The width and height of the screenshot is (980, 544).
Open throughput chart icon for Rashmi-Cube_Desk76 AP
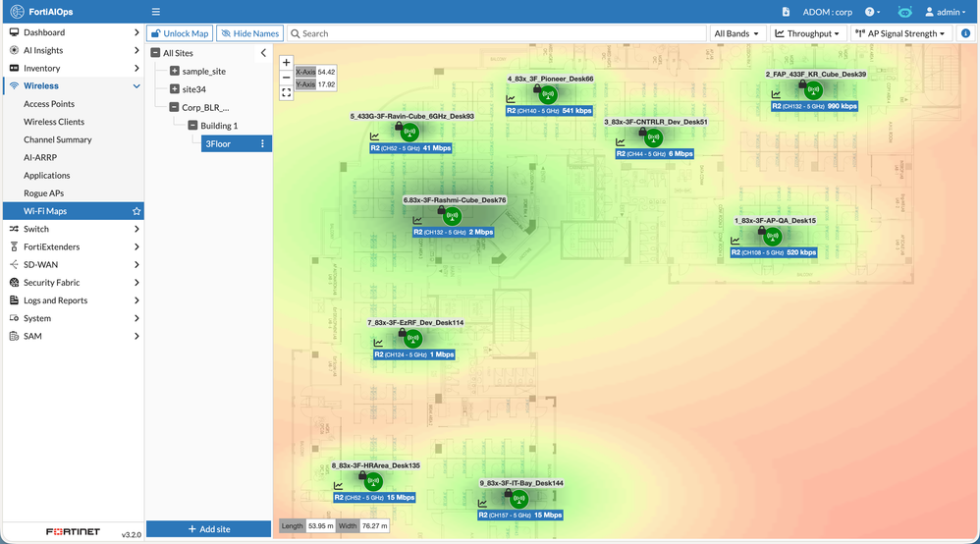click(x=417, y=221)
